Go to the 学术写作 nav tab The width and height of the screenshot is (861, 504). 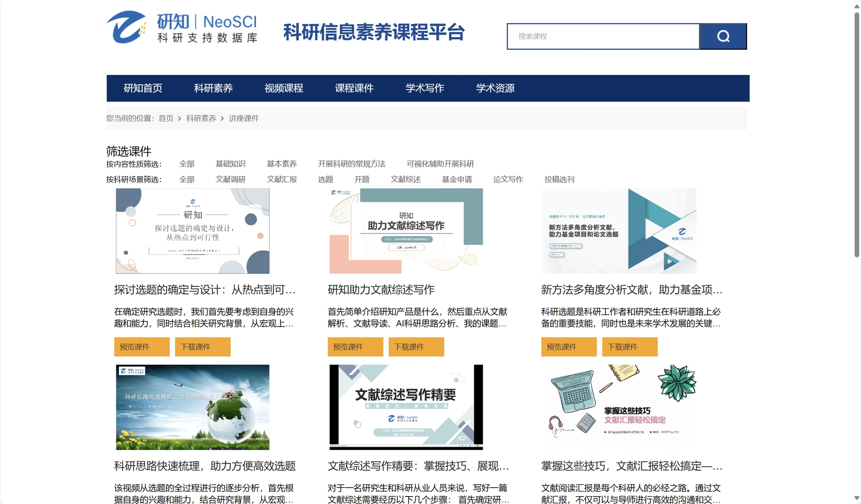point(425,88)
